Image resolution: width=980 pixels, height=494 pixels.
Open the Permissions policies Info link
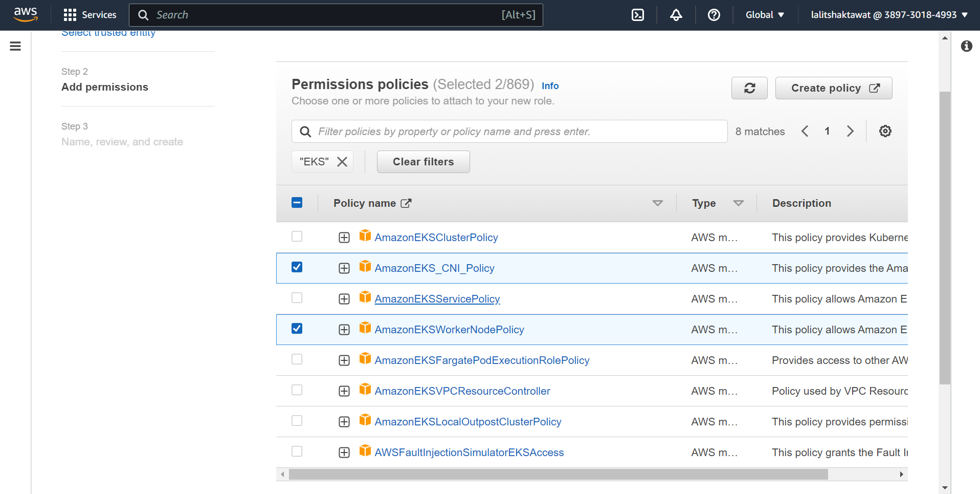click(550, 86)
